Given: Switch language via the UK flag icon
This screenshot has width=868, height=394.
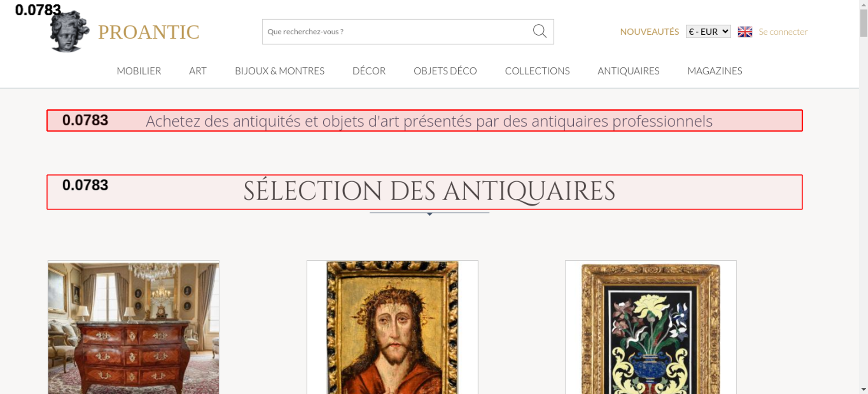Looking at the screenshot, I should pos(745,32).
